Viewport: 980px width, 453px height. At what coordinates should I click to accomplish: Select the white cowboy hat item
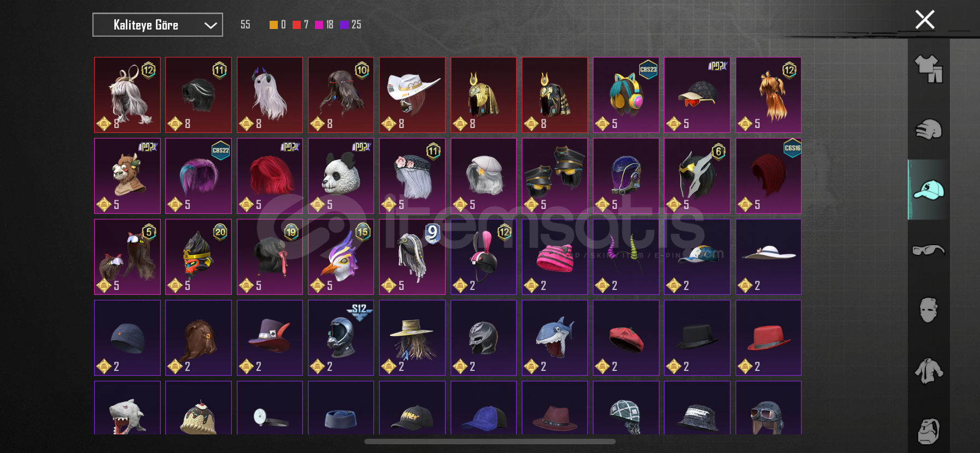coord(412,95)
